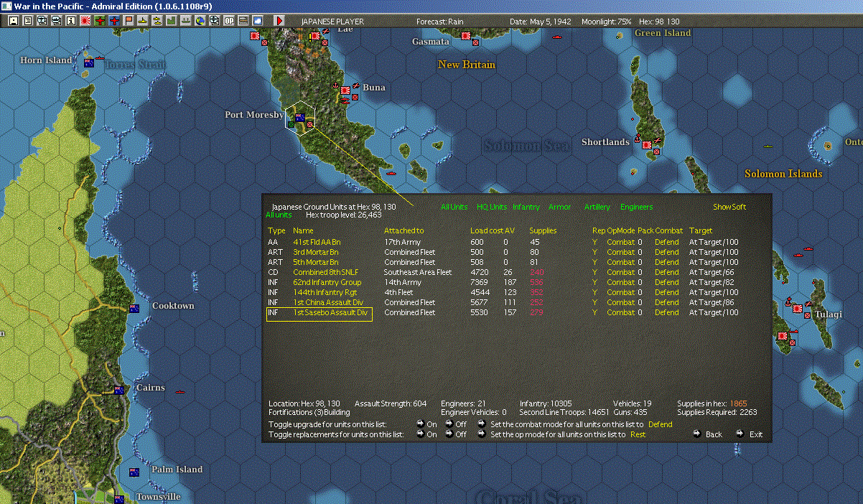Select the Australian flag at Cairns

[119, 390]
